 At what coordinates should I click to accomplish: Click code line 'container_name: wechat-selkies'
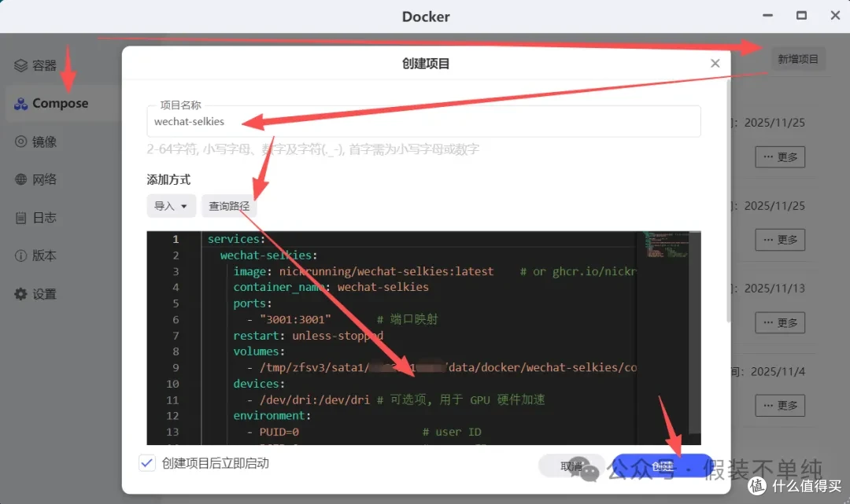pyautogui.click(x=331, y=287)
